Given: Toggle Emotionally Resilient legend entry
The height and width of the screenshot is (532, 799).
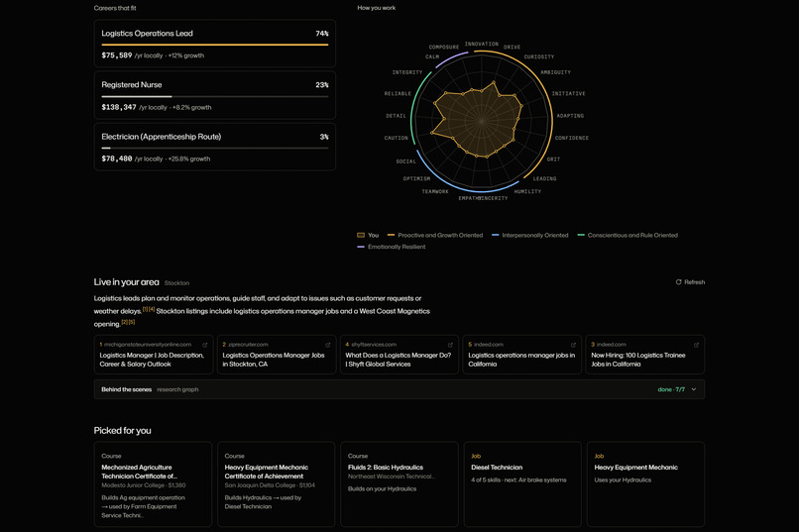Looking at the screenshot, I should click(392, 247).
